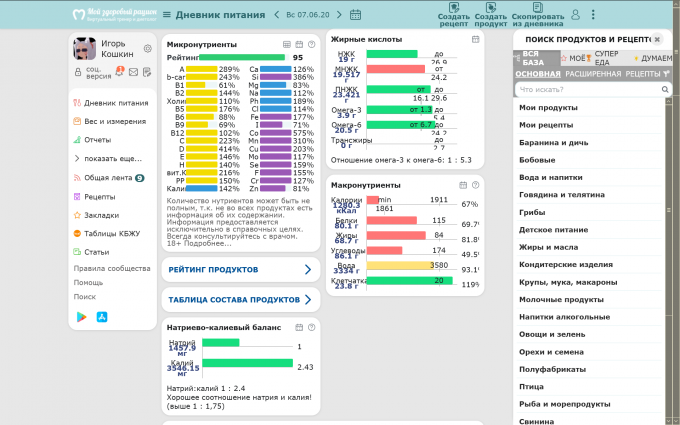Open profile settings gear next to username

(147, 48)
